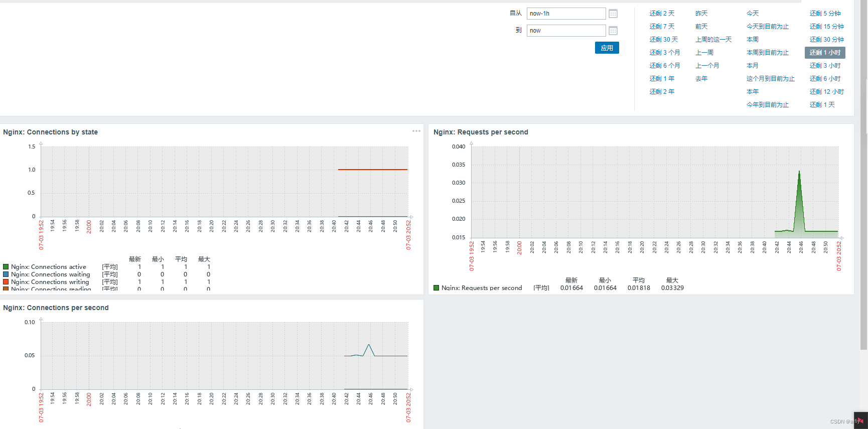Select 还剩 3 个月 time range
Screen dimensions: 868x429
[x=665, y=53]
